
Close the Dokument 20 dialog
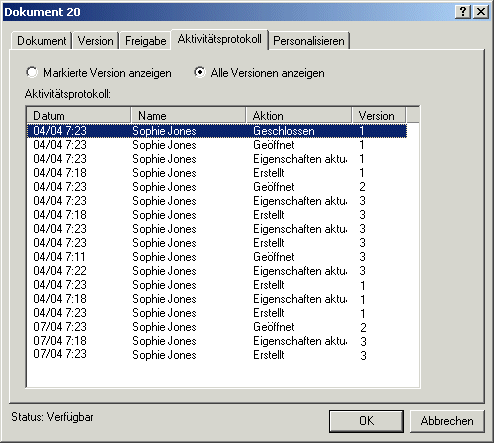(x=481, y=12)
